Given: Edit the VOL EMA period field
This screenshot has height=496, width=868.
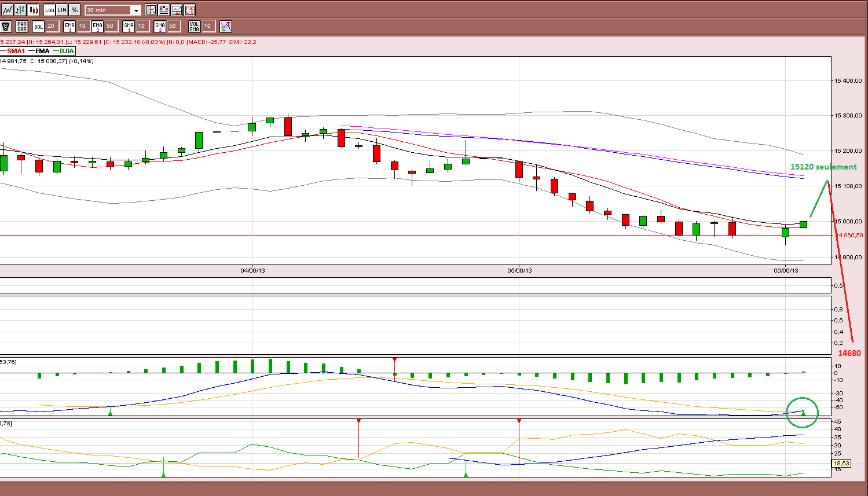Looking at the screenshot, I should tap(208, 26).
